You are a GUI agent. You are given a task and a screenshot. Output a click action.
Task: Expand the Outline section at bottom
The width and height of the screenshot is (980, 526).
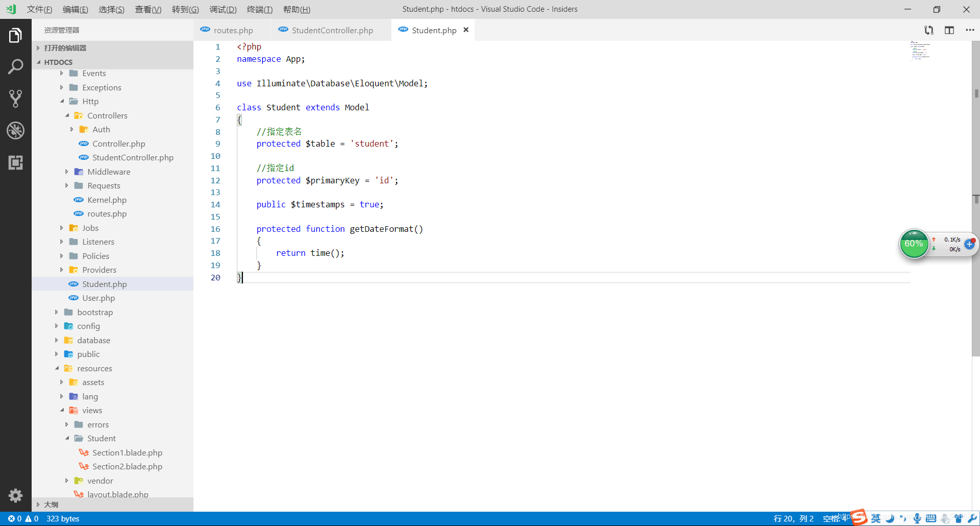pos(51,505)
